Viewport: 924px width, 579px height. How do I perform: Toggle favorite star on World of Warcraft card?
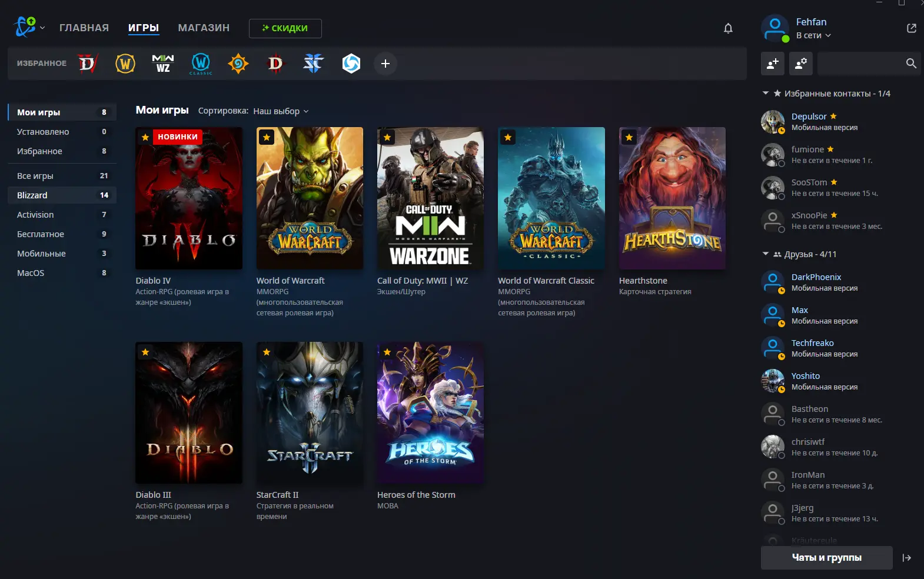(x=267, y=137)
